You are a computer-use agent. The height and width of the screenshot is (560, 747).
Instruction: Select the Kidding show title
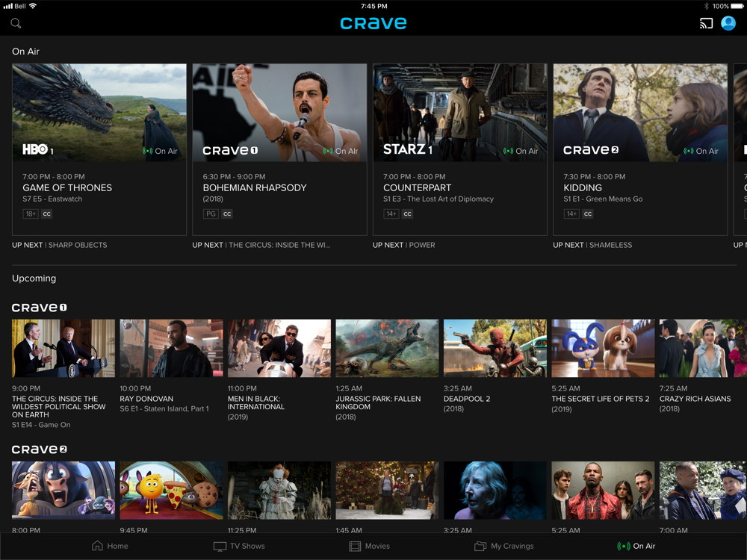coord(583,187)
